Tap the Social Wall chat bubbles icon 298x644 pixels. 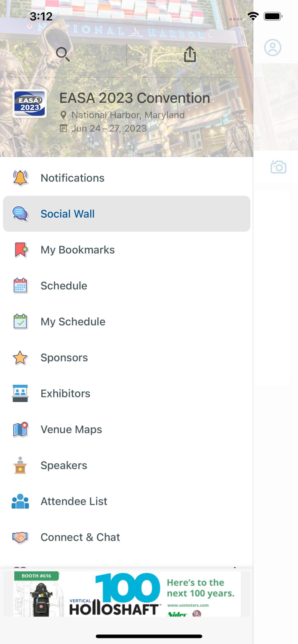click(x=20, y=213)
